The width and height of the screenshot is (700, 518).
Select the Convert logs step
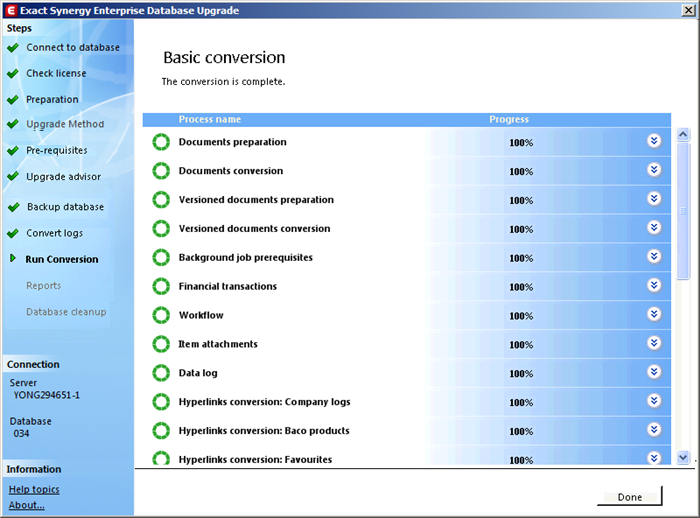tap(54, 233)
